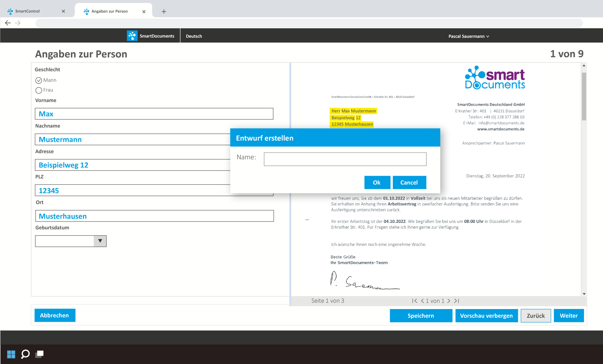Open Windows Start menu
The image size is (603, 364).
[x=11, y=354]
